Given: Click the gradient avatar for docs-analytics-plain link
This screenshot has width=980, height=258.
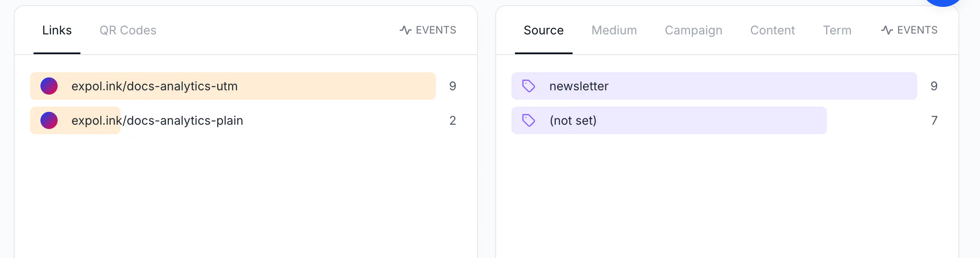Looking at the screenshot, I should [49, 120].
